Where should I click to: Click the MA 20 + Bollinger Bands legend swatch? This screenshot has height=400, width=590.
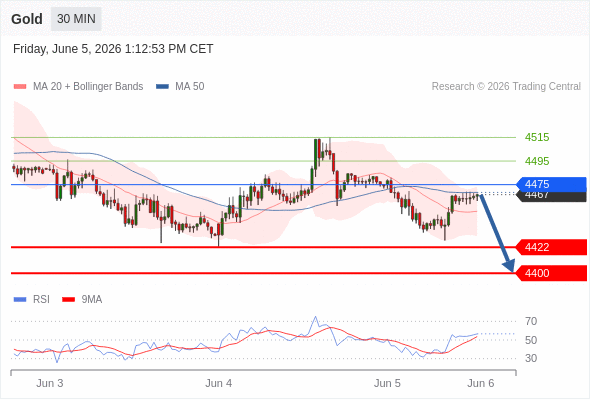coord(20,87)
